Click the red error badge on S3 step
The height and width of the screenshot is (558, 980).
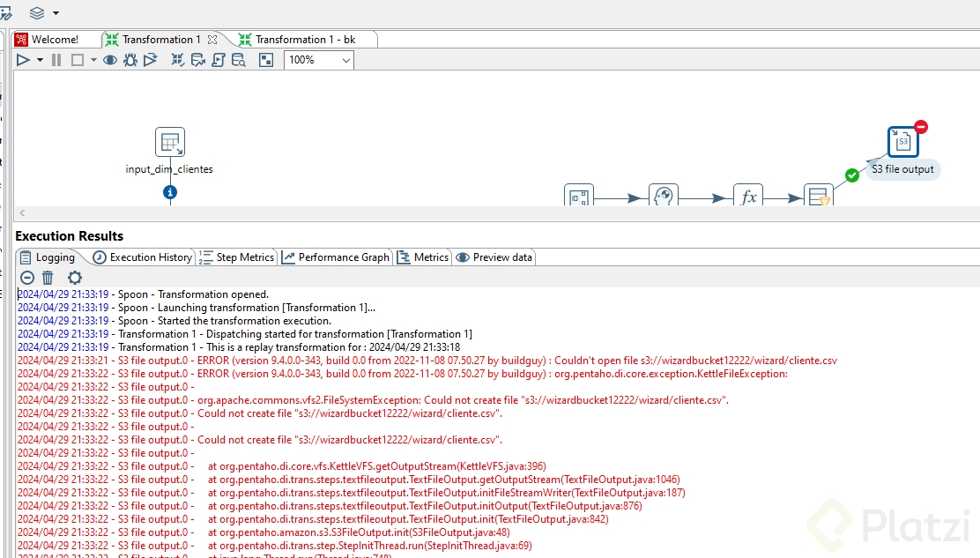pyautogui.click(x=921, y=127)
